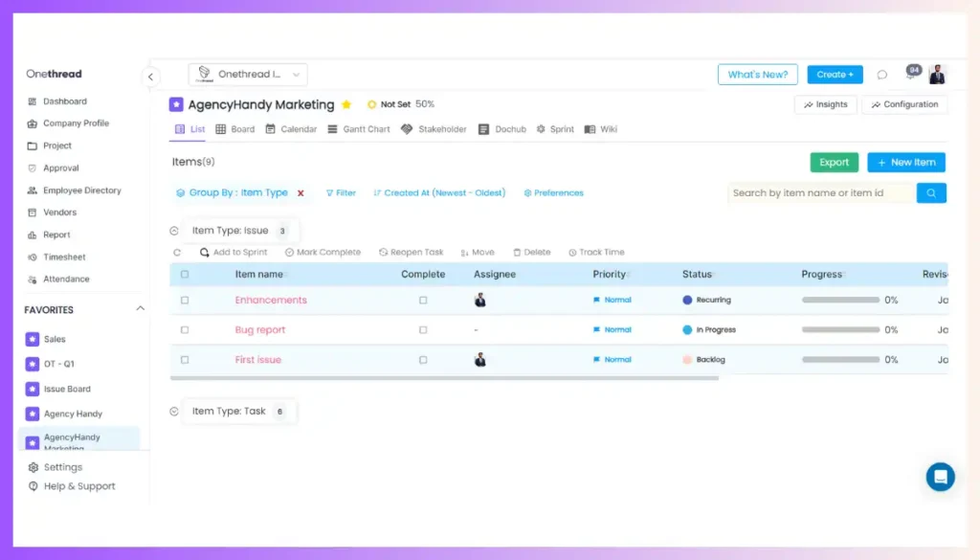
Task: Click the Timesheet icon in the sidebar
Action: 32,257
